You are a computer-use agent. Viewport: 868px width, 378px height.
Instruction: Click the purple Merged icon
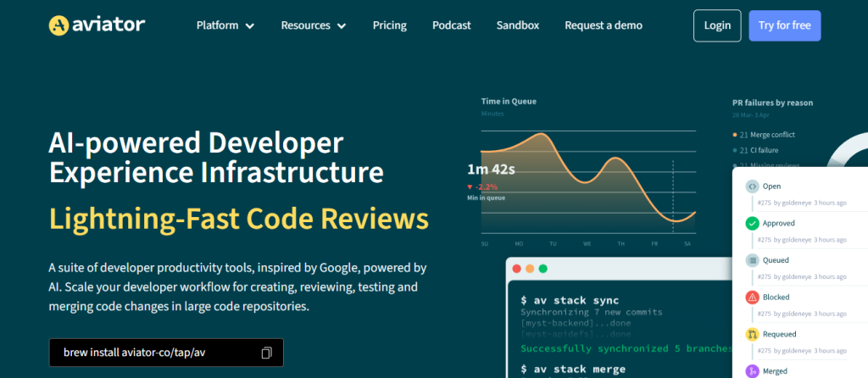pyautogui.click(x=752, y=371)
